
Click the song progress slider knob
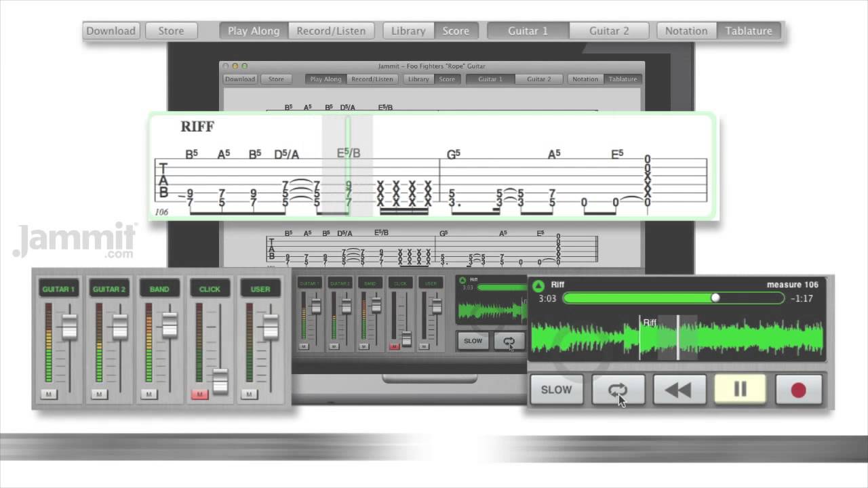point(715,298)
